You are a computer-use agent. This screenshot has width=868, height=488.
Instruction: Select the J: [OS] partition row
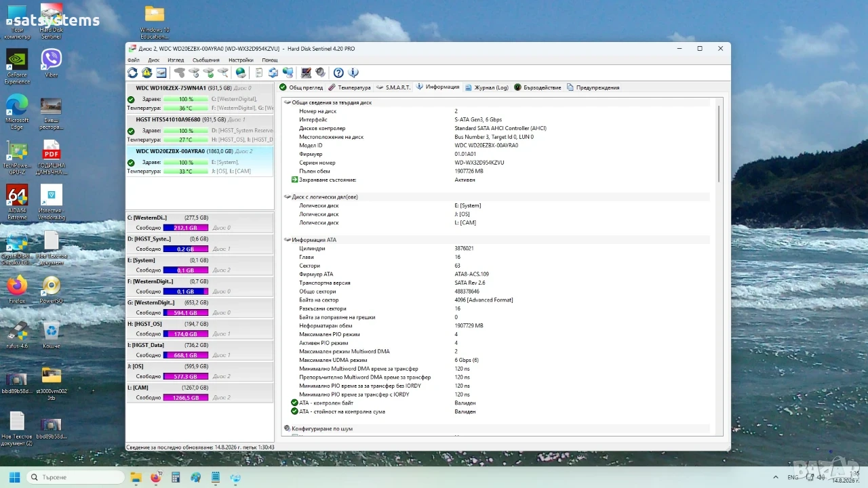click(x=200, y=371)
